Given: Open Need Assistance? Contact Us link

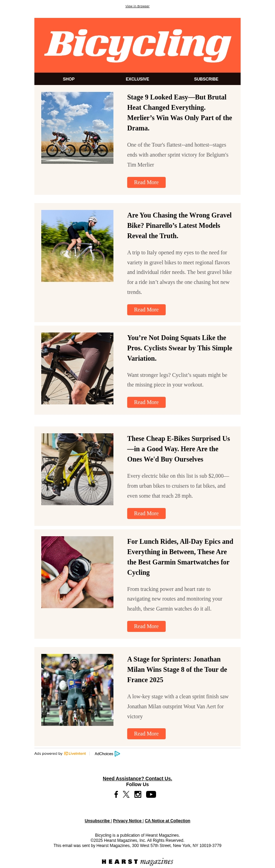Looking at the screenshot, I should 137,779.
